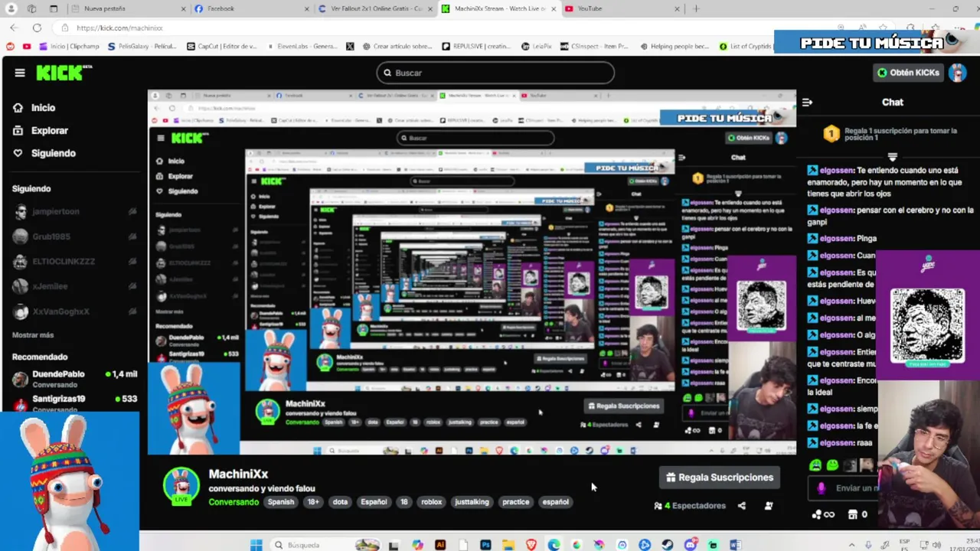Viewport: 980px width, 551px height.
Task: Click the roblox tag
Action: click(x=432, y=502)
